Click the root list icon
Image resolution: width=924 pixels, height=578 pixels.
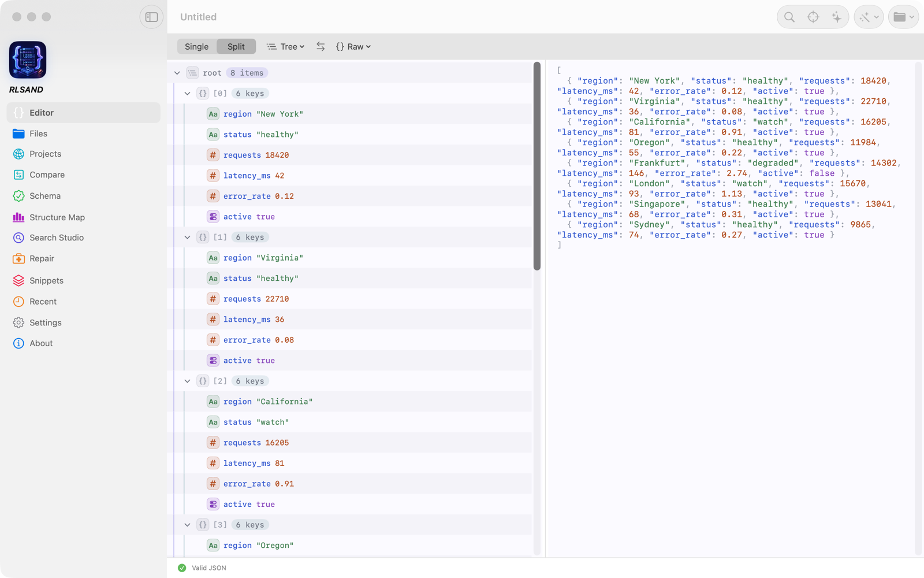click(192, 73)
